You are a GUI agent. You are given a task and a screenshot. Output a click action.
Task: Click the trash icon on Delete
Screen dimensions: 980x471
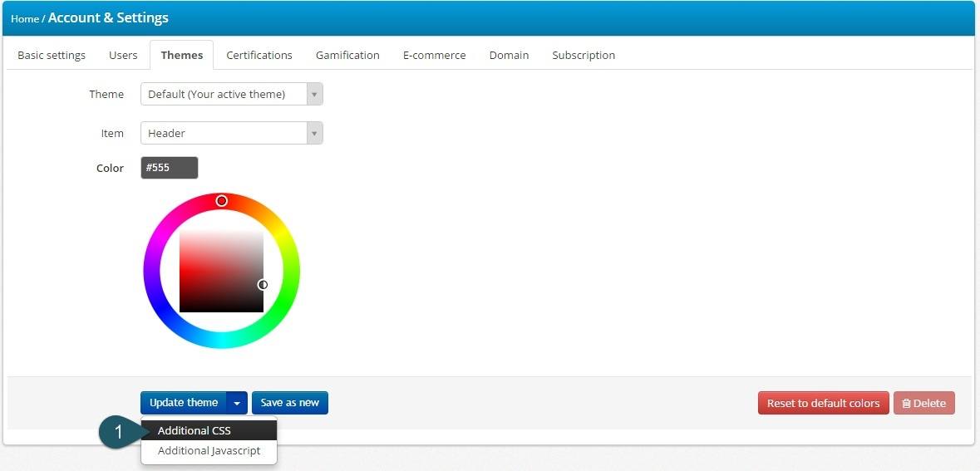906,404
